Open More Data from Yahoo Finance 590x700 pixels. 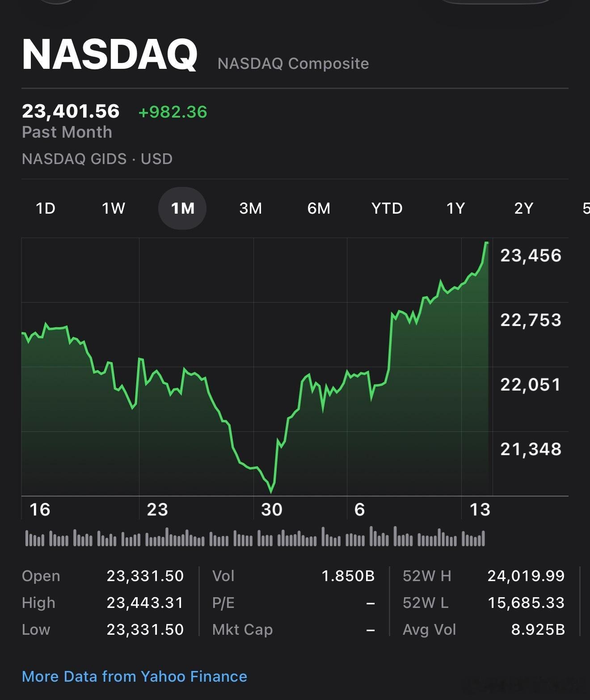click(x=135, y=676)
